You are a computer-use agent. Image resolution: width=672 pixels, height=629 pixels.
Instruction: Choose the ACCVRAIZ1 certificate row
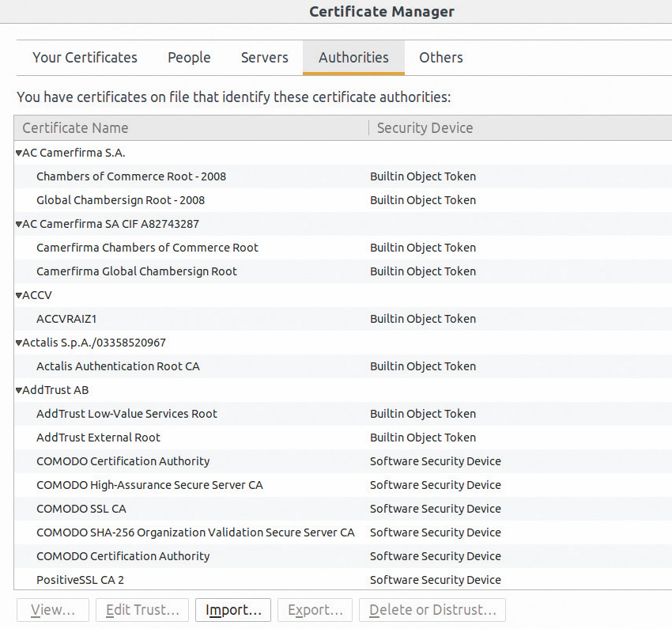(x=66, y=319)
